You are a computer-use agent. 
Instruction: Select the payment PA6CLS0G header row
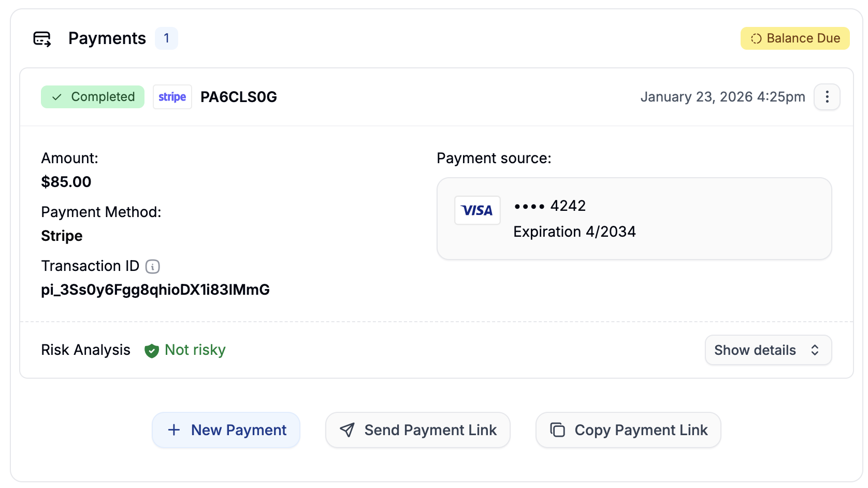coord(239,97)
